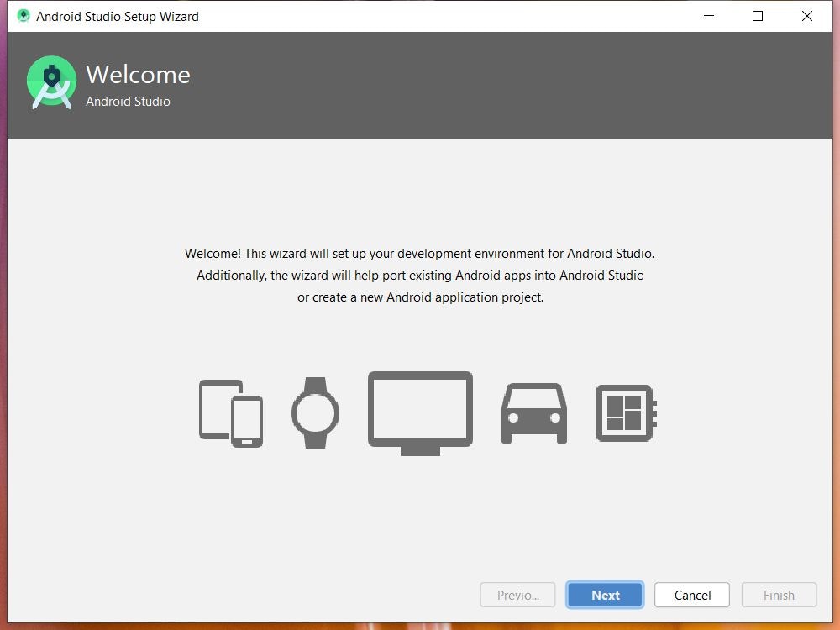Click the Android TV screen icon

(421, 413)
